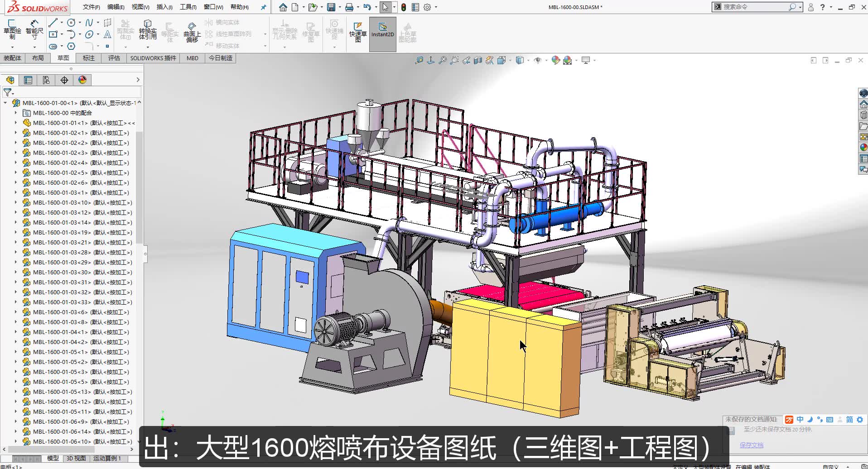The image size is (868, 469).
Task: Click the Hide/Show Items eye icon
Action: pyautogui.click(x=538, y=60)
